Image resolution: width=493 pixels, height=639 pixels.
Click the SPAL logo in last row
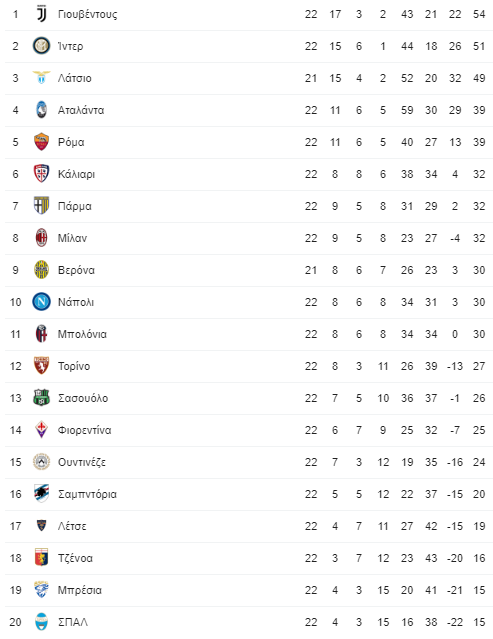(x=41, y=622)
